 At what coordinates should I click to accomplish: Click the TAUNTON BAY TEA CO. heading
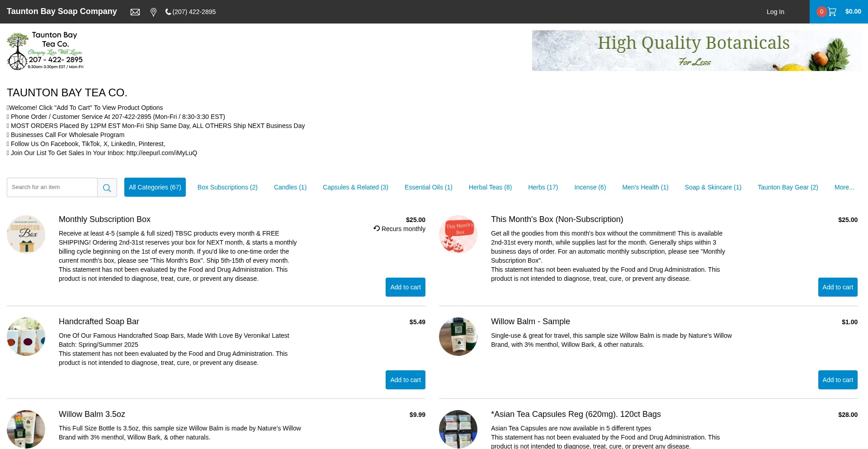coord(67,93)
